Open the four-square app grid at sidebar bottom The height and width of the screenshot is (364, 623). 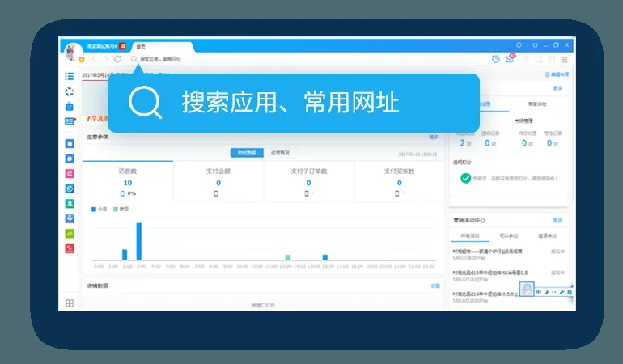(70, 303)
